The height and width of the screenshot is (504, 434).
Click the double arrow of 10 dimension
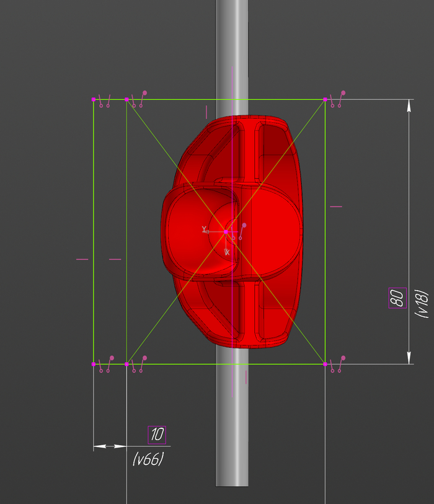tap(109, 446)
